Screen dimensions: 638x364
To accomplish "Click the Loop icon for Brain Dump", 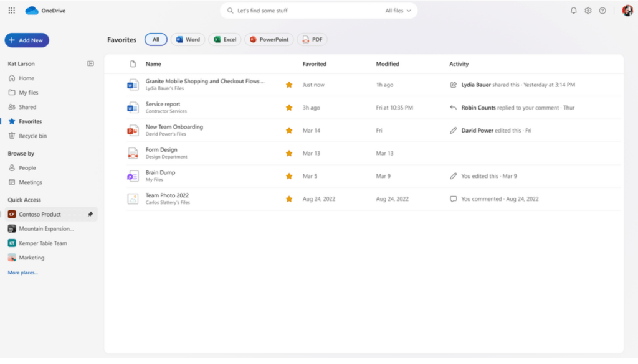I will [133, 176].
